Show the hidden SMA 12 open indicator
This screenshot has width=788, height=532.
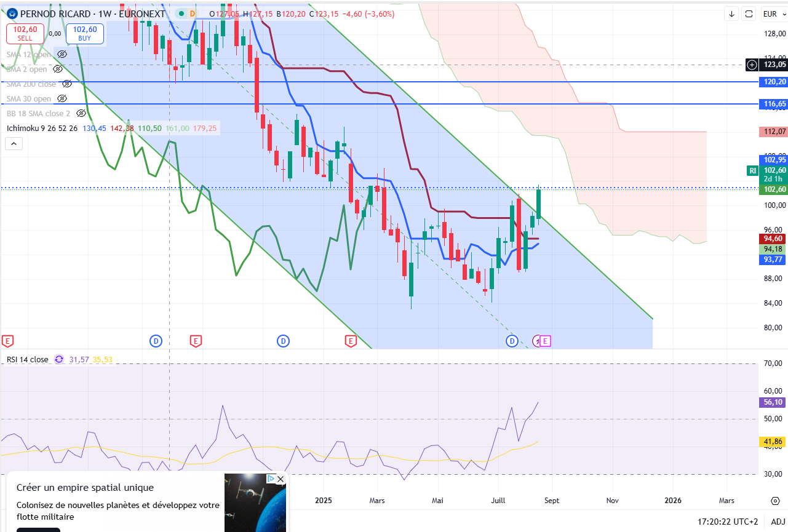62,54
